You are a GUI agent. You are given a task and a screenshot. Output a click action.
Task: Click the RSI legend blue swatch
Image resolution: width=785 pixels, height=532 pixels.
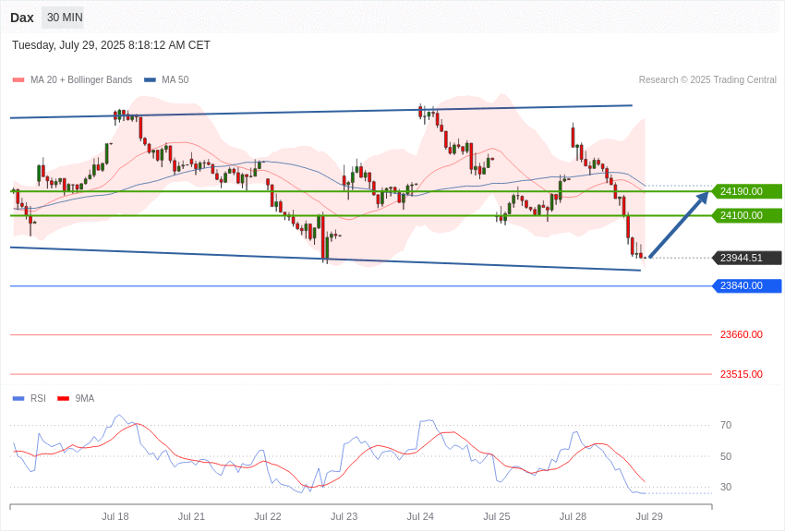point(18,399)
